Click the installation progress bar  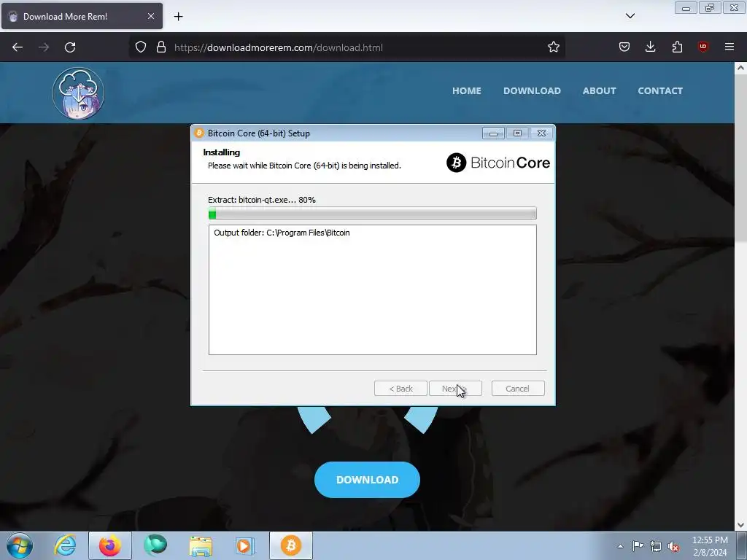373,214
